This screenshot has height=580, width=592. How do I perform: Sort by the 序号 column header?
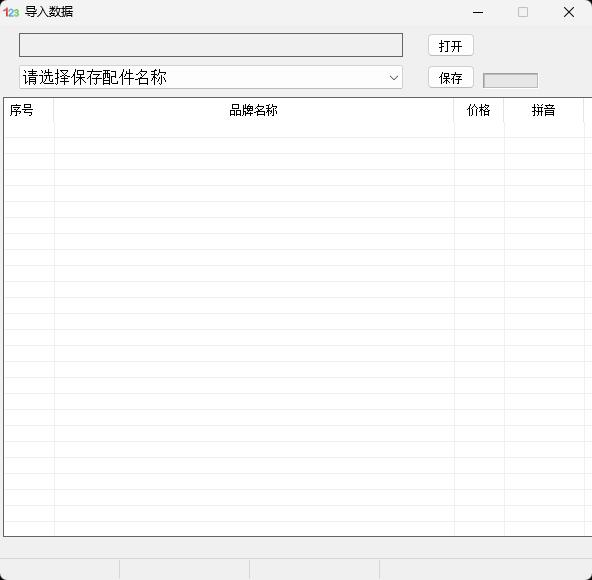[x=29, y=110]
